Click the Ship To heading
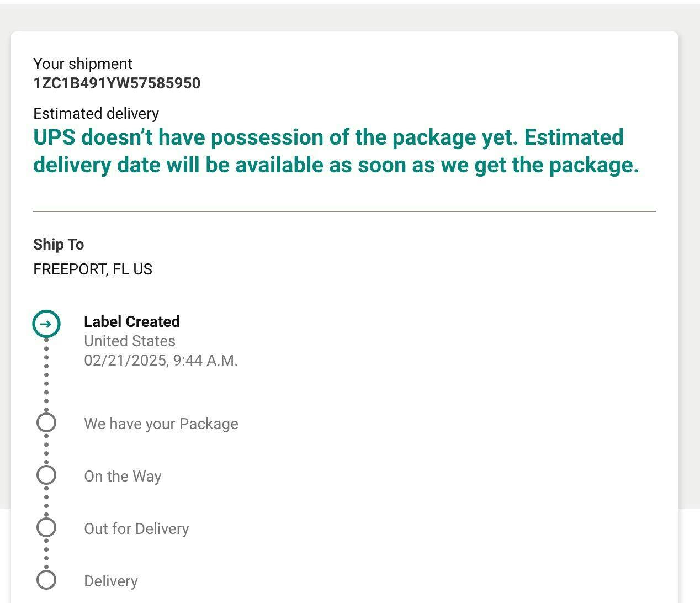 click(x=59, y=245)
